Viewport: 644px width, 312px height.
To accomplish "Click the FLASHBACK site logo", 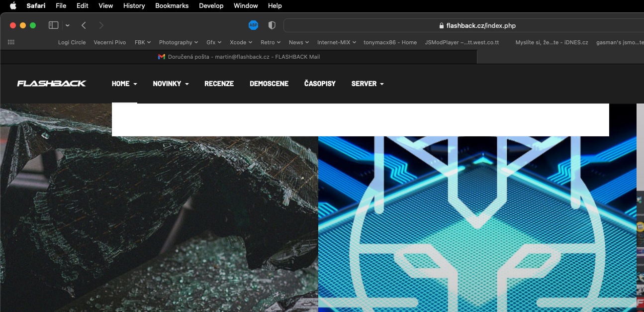I will [52, 84].
